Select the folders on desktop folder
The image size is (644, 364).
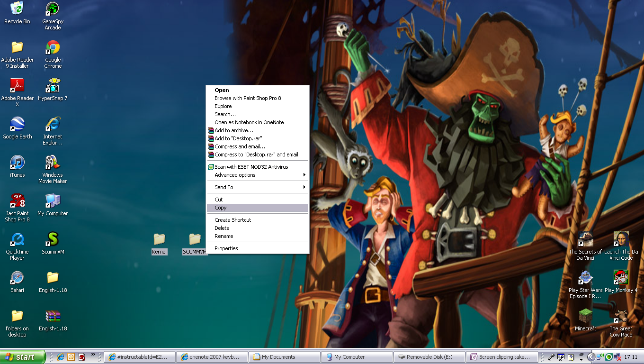click(x=17, y=323)
